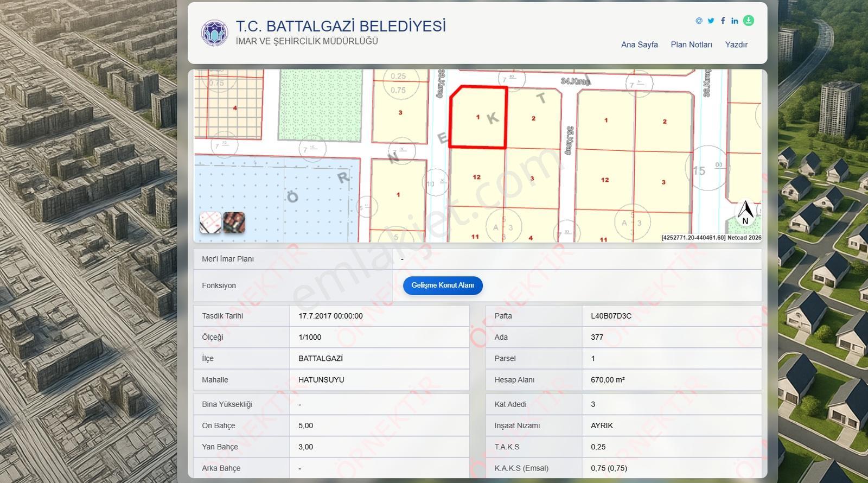Click the email @ share icon

point(699,21)
